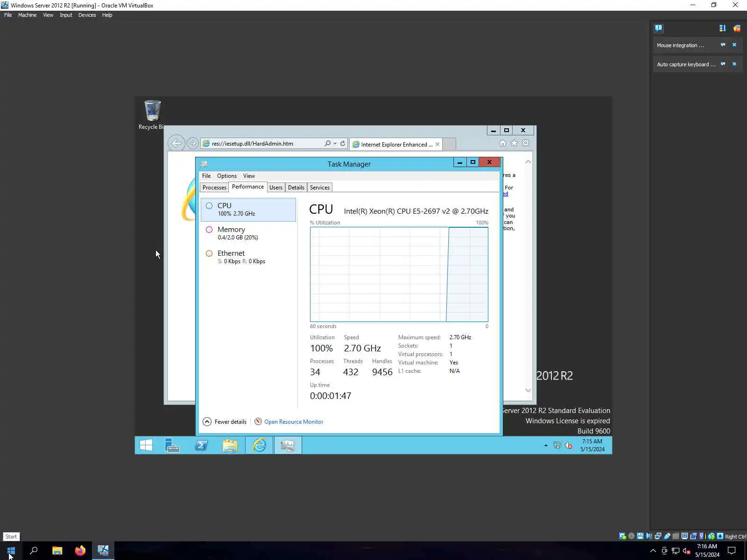
Task: Switch to Internet Explorer in guest taskbar
Action: point(259,445)
